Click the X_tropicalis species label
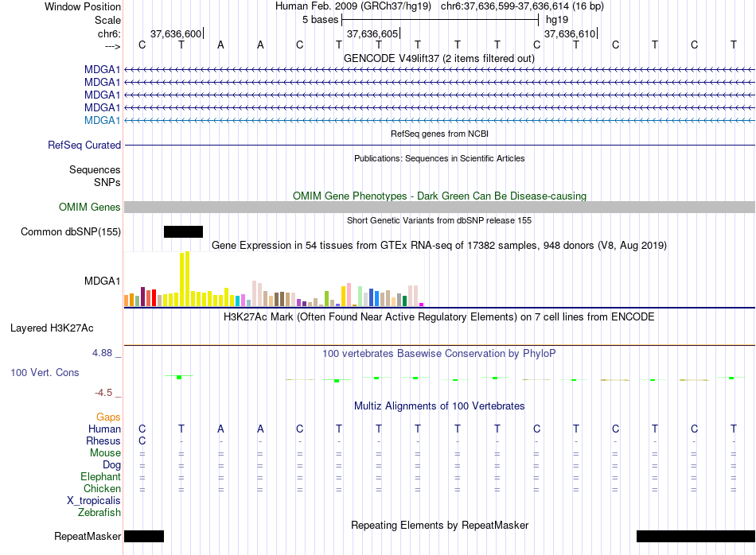This screenshot has height=555, width=756. coord(94,501)
